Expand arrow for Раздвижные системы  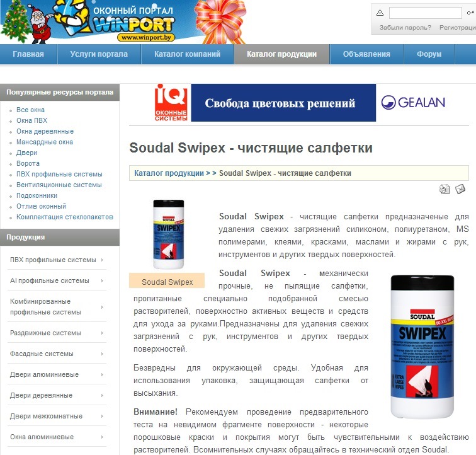click(x=102, y=333)
